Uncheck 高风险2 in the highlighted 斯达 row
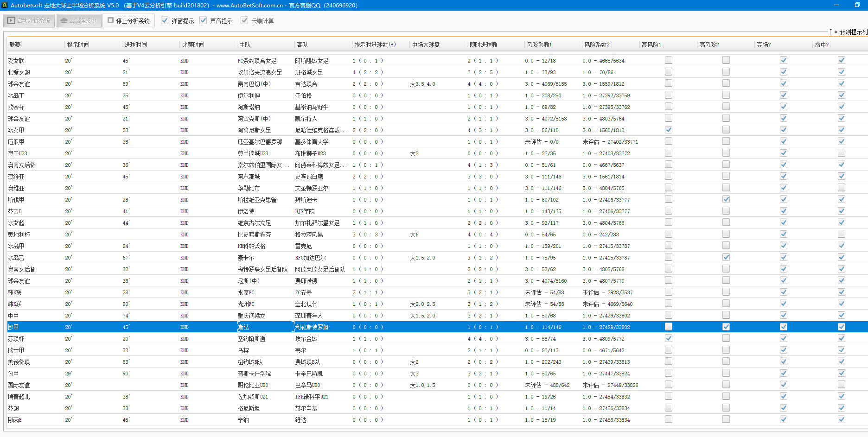 click(x=726, y=327)
